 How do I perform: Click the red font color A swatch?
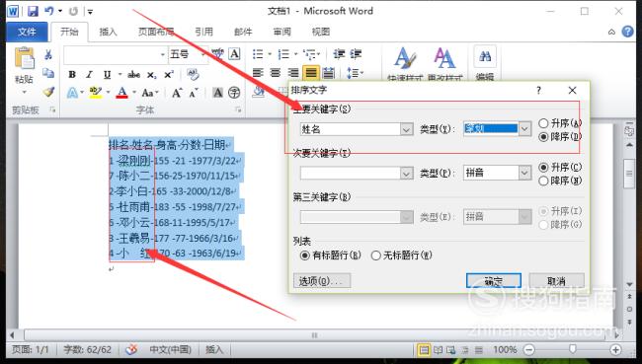(x=122, y=93)
